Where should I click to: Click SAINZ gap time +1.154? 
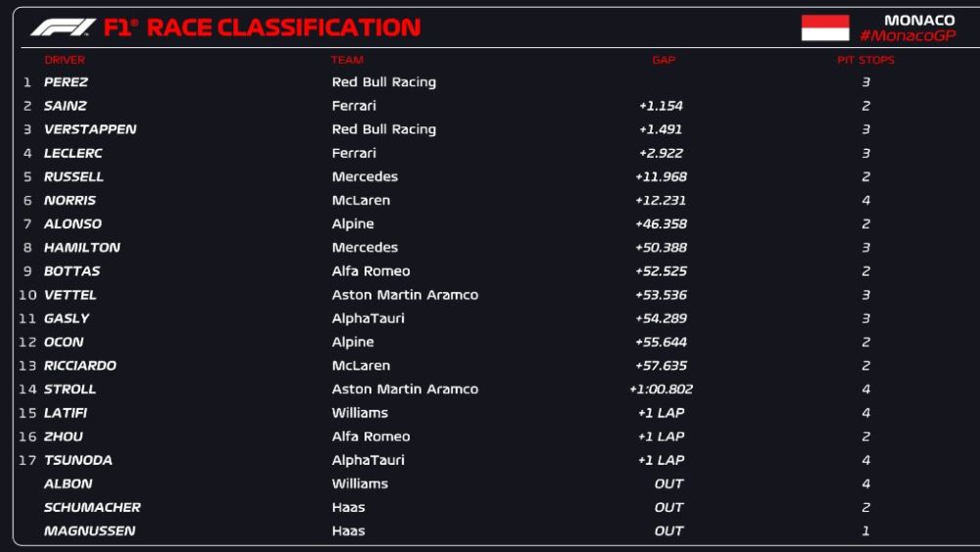(x=661, y=106)
